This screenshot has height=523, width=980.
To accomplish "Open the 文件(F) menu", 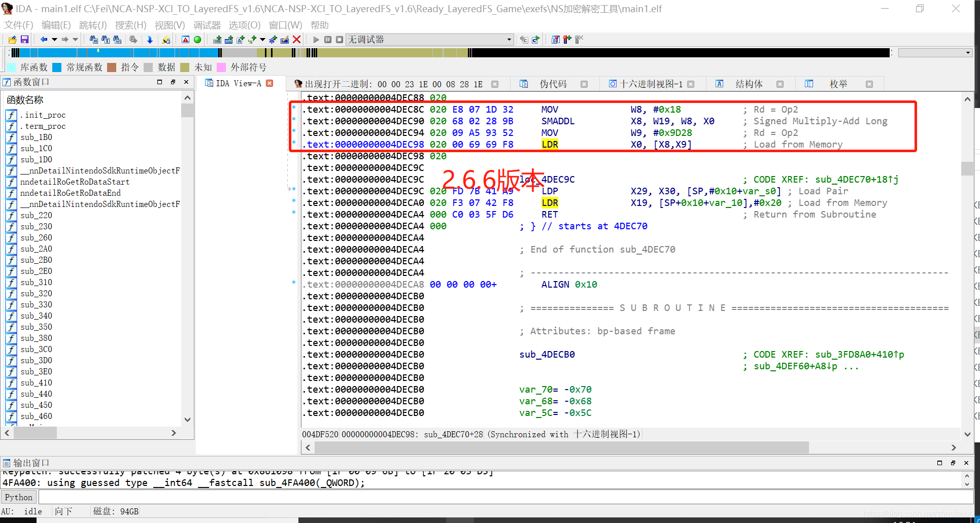I will [x=19, y=25].
